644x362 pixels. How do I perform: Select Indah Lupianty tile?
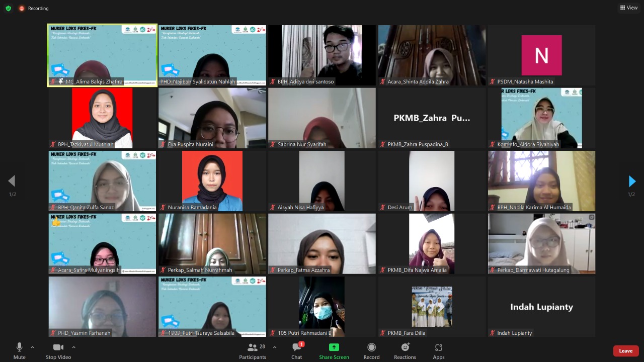click(541, 307)
